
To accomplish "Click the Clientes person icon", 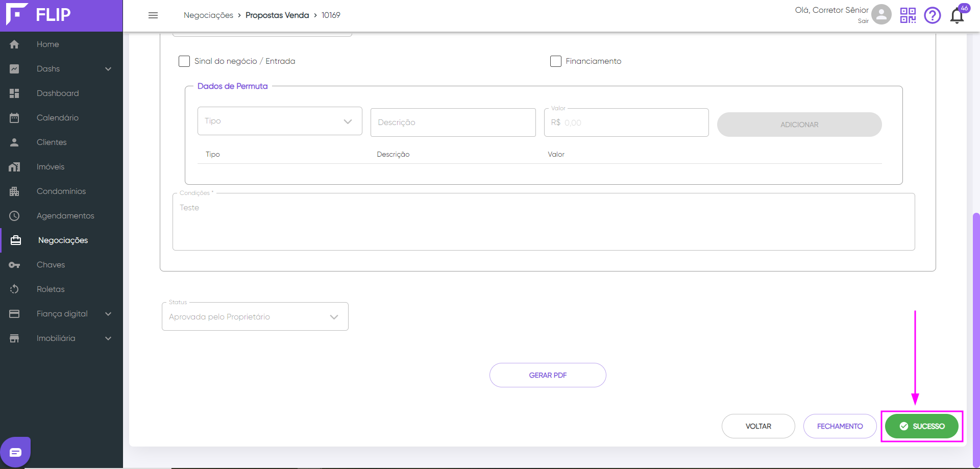I will [x=14, y=142].
